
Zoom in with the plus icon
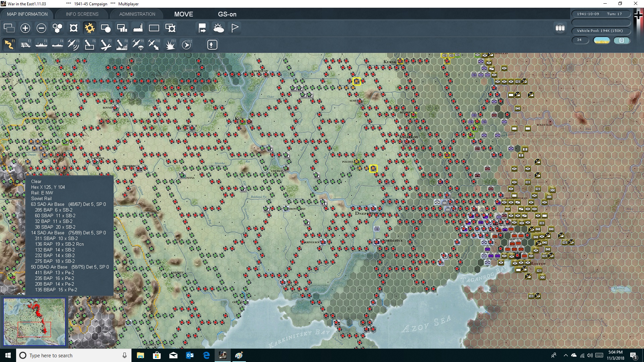point(25,28)
